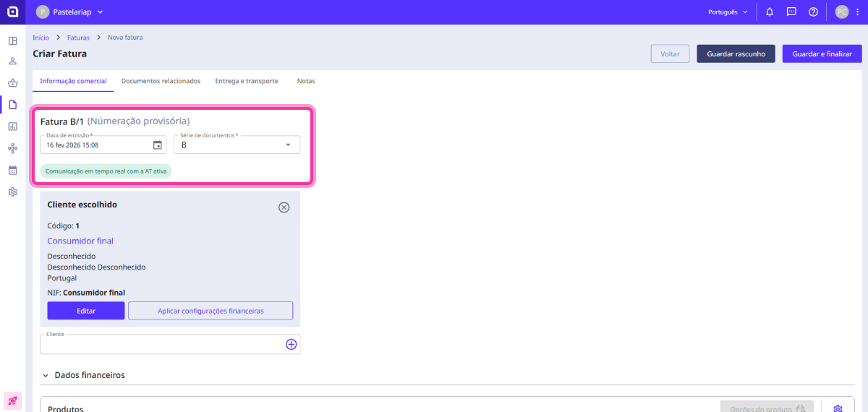This screenshot has width=868, height=412.
Task: Expand the Pastelariap company selector
Action: 69,12
